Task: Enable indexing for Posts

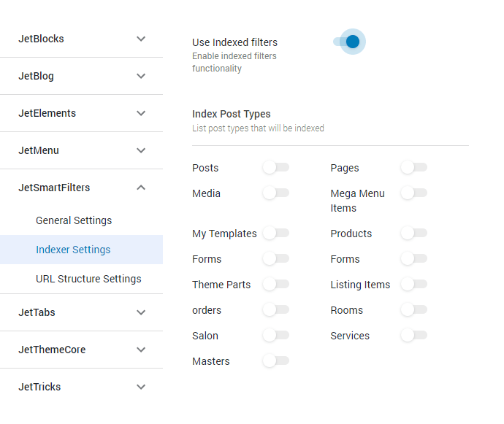Action: pyautogui.click(x=276, y=167)
